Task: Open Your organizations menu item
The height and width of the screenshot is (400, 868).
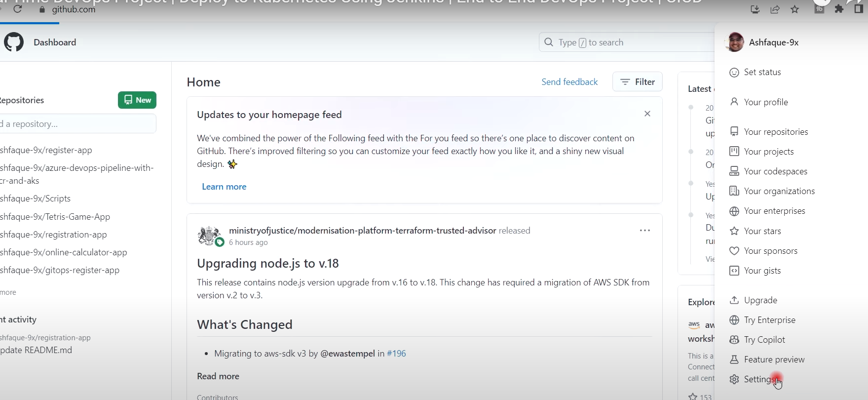Action: [779, 191]
